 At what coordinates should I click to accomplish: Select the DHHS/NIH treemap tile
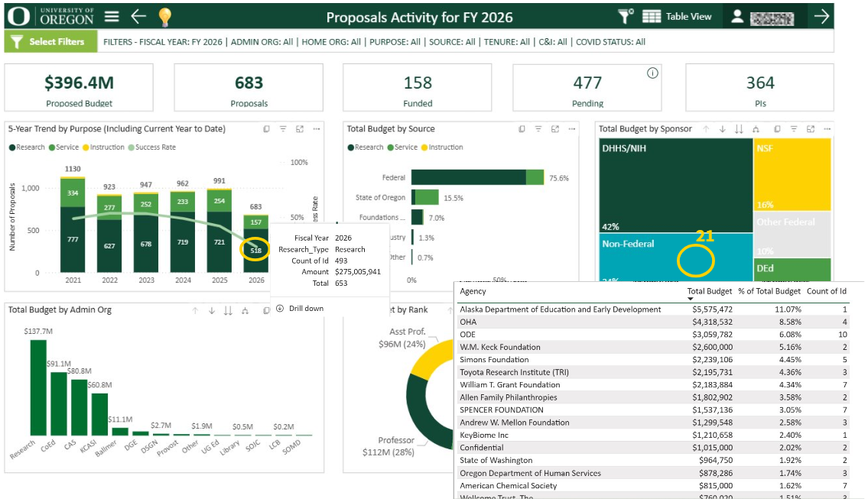(675, 185)
